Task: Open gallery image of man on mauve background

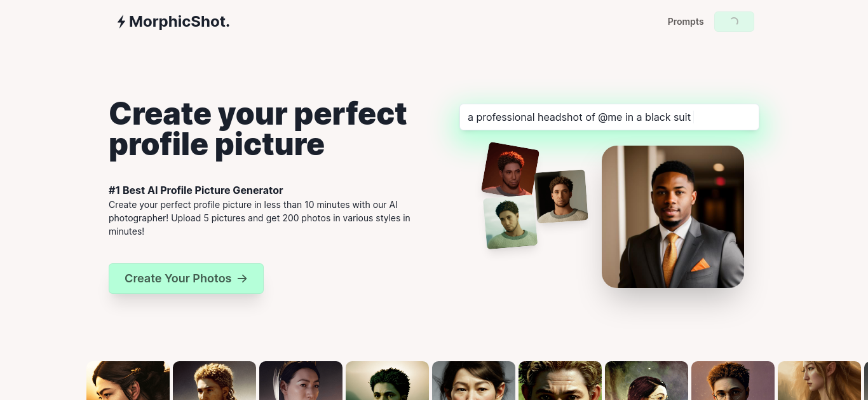Action: click(733, 380)
